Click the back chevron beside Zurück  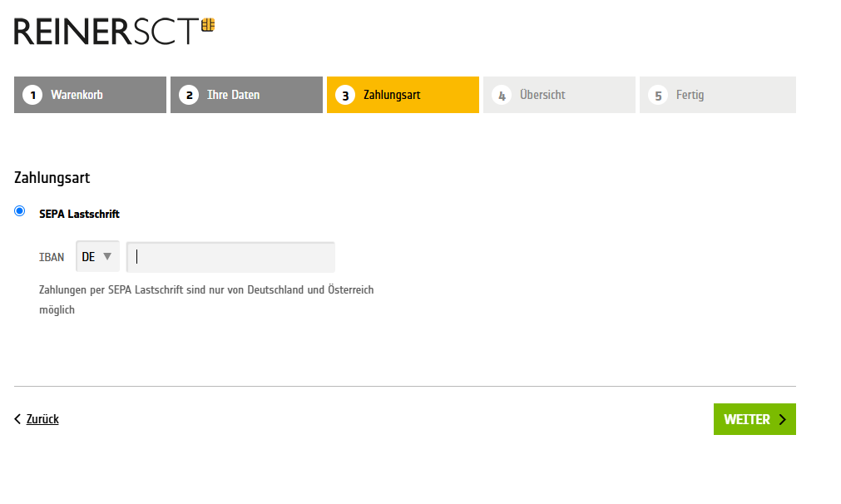[18, 419]
